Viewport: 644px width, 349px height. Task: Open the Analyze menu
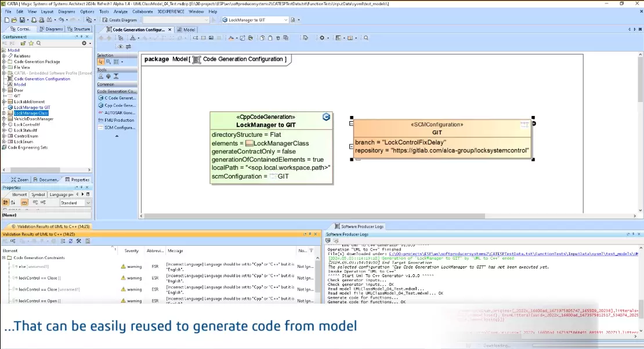click(121, 11)
